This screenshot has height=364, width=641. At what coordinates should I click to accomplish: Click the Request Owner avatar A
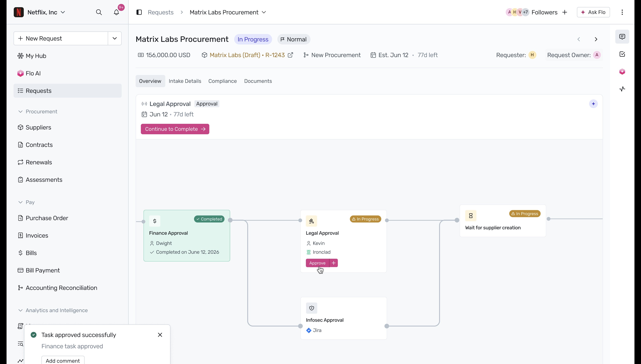(597, 55)
